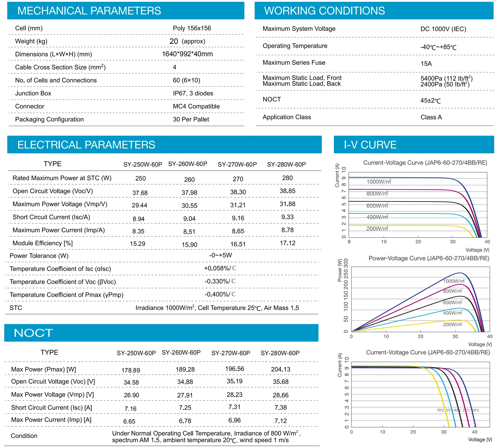
Task: Click the SY-280W-60P column header in electrical table
Action: [x=286, y=164]
